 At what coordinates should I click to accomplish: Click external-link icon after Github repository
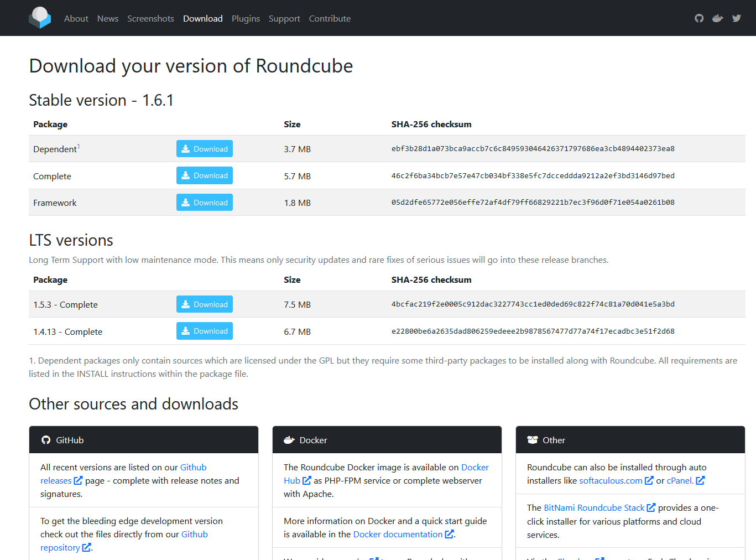point(86,547)
